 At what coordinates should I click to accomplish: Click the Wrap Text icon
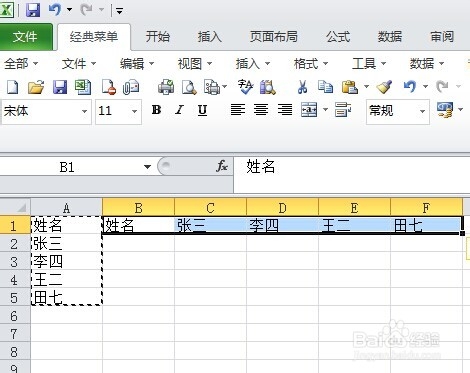(343, 110)
